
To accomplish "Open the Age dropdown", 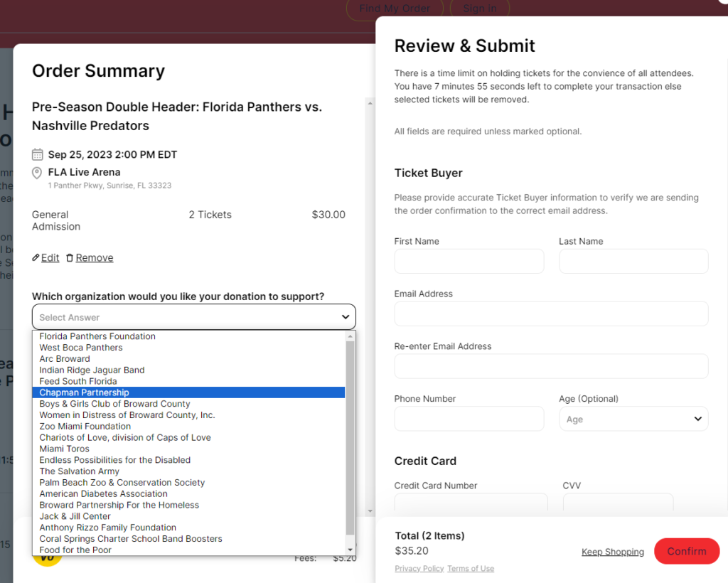I will pos(633,419).
